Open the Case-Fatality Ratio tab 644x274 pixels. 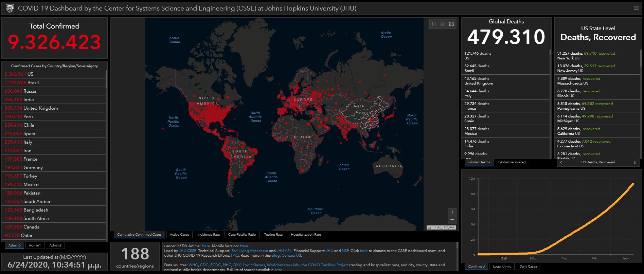pyautogui.click(x=242, y=235)
